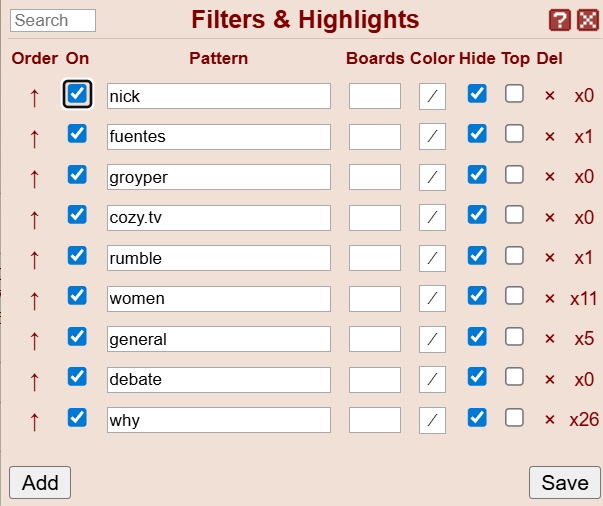
Task: Edit the general pattern field
Action: point(219,339)
